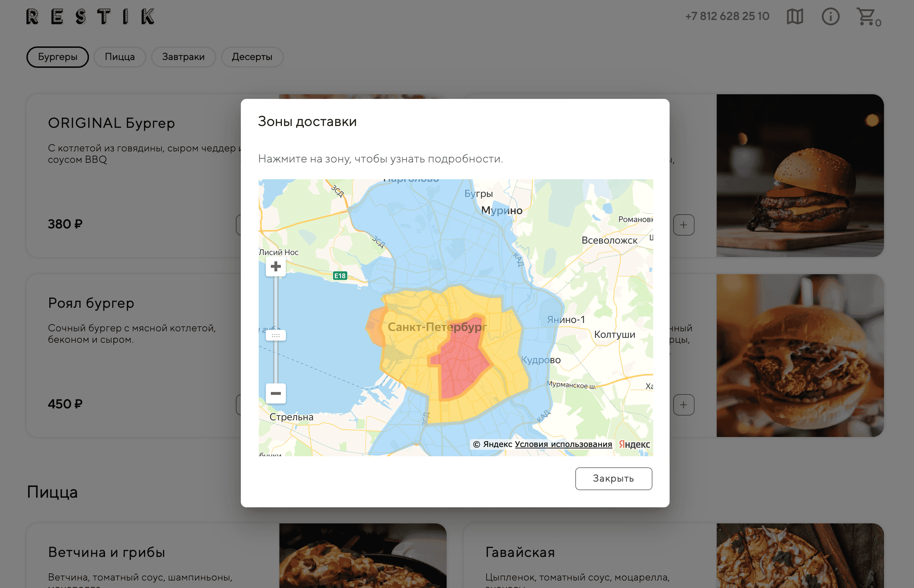Click the info circle icon in header
Screen dimensions: 914x588
[x=830, y=16]
